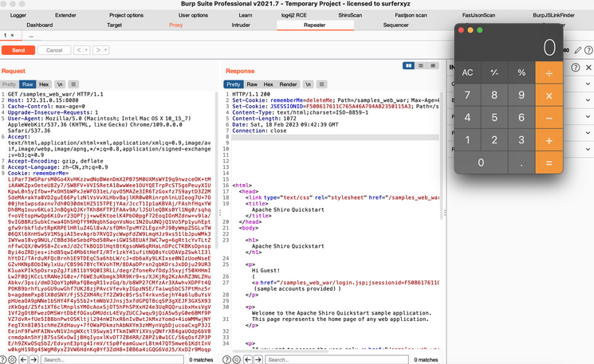This screenshot has width=594, height=364.
Task: Open the back-history dropdown beside the left arrow
Action: (87, 50)
